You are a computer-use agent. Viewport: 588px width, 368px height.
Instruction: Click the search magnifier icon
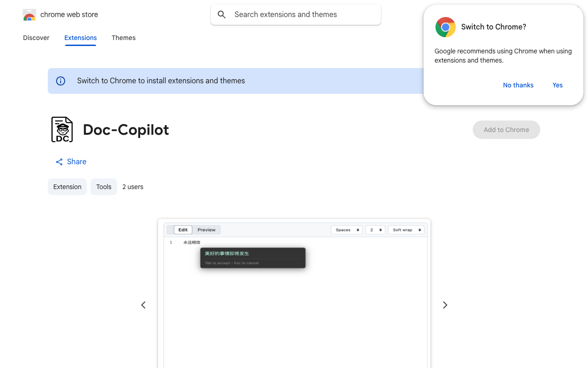[221, 14]
